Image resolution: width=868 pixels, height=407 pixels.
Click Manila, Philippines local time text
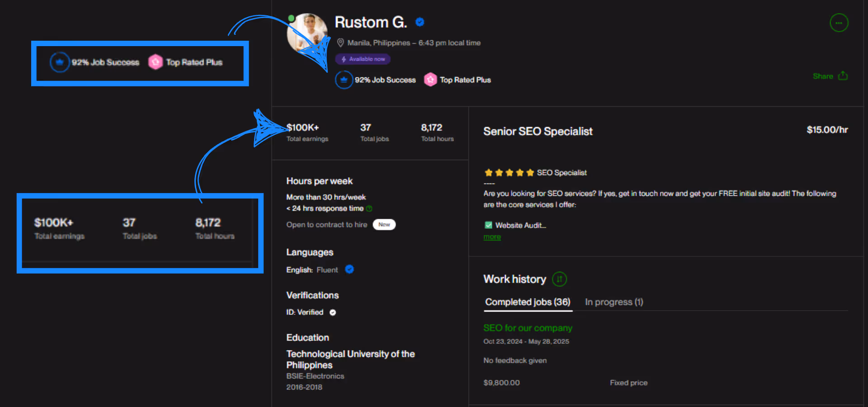(x=414, y=43)
